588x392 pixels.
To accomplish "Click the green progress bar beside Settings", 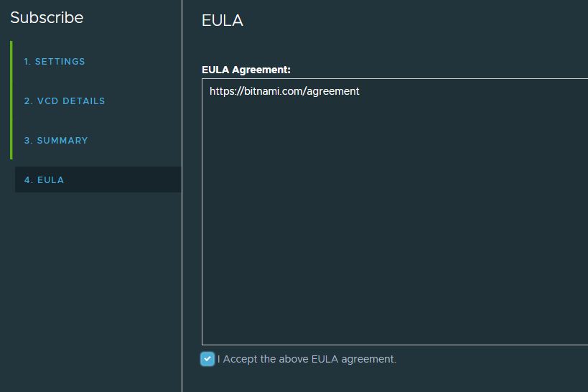I will pyautogui.click(x=11, y=62).
